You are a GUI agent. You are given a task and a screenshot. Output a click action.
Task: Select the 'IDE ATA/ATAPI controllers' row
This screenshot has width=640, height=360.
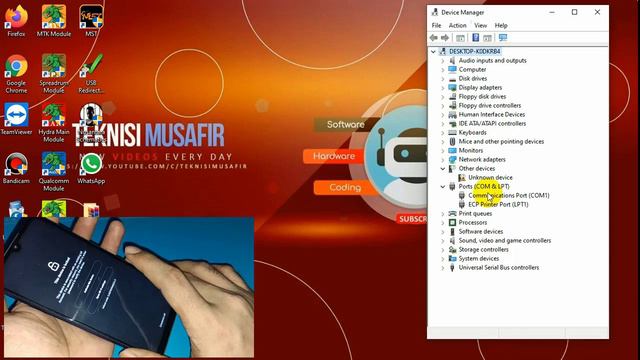pyautogui.click(x=492, y=124)
